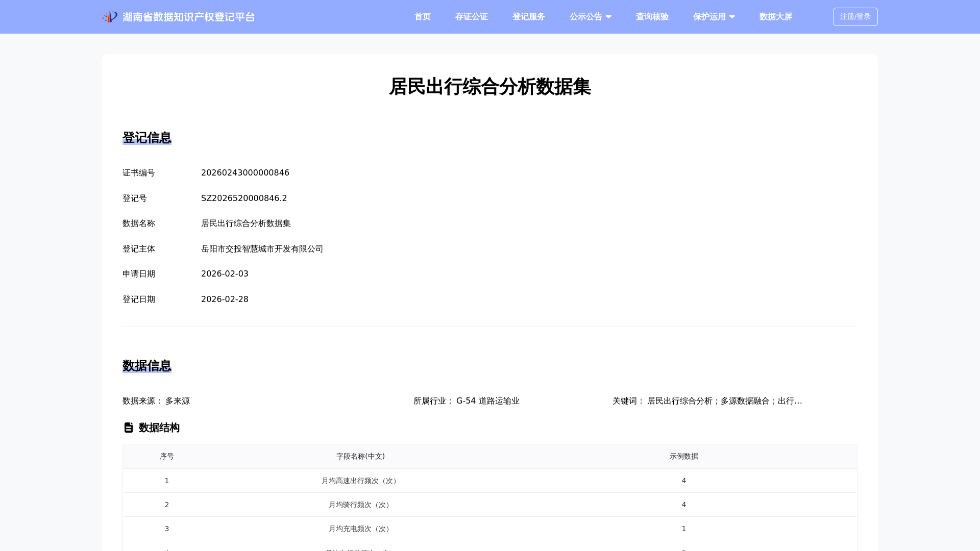
Task: Open the 登记服务 menu item
Action: coord(529,17)
